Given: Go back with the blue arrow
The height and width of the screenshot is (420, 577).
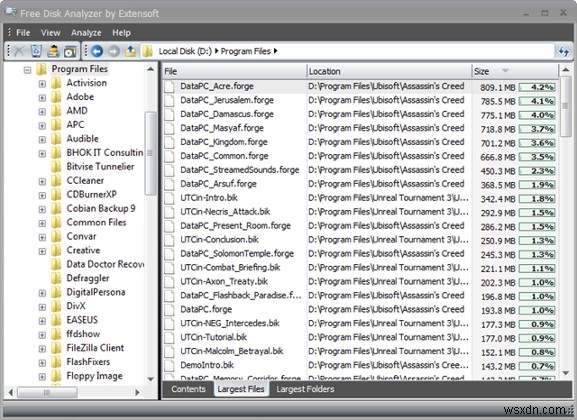Looking at the screenshot, I should click(x=97, y=51).
